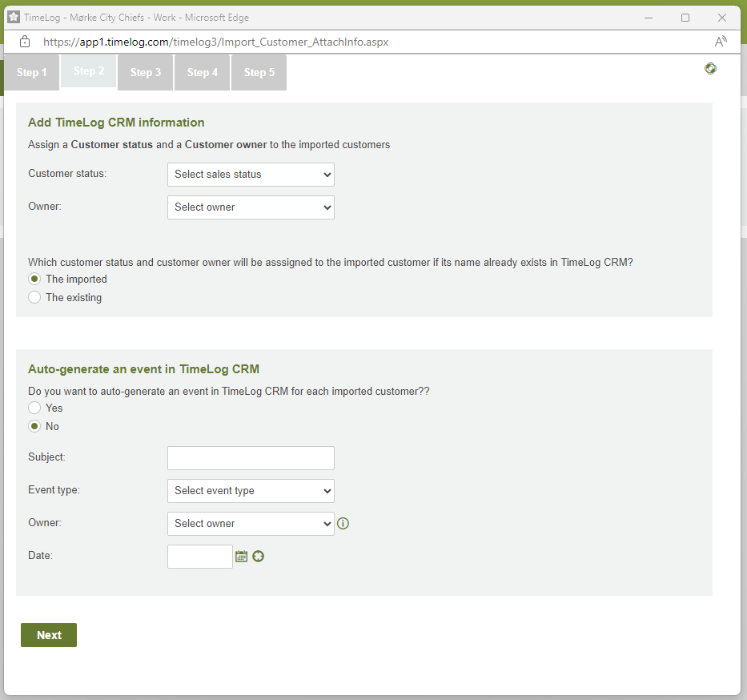Select "Yes" to auto-generate an event

click(34, 408)
